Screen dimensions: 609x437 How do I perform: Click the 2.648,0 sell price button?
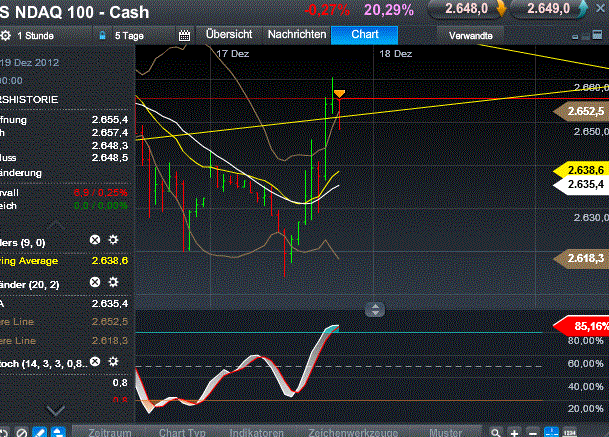pyautogui.click(x=466, y=9)
